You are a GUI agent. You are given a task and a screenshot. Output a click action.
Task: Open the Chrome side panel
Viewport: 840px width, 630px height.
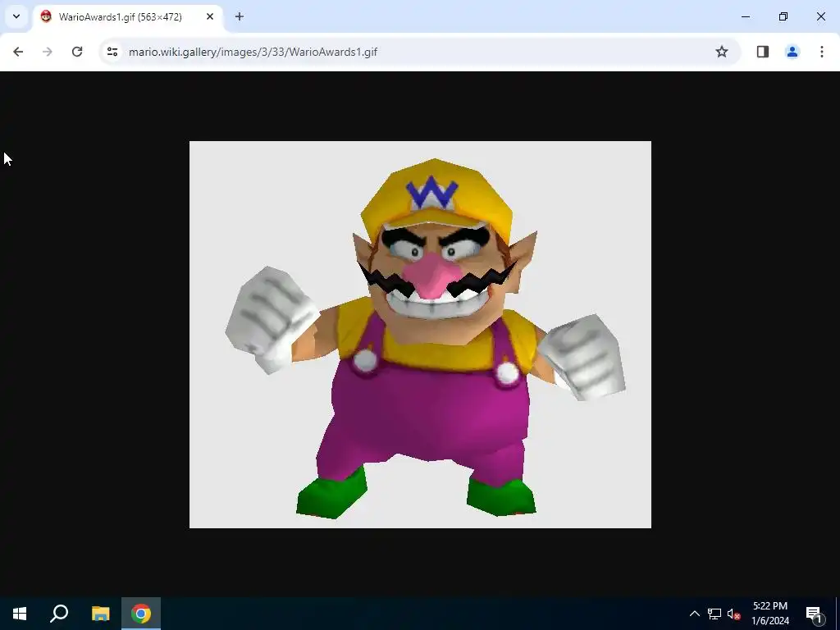[x=763, y=52]
